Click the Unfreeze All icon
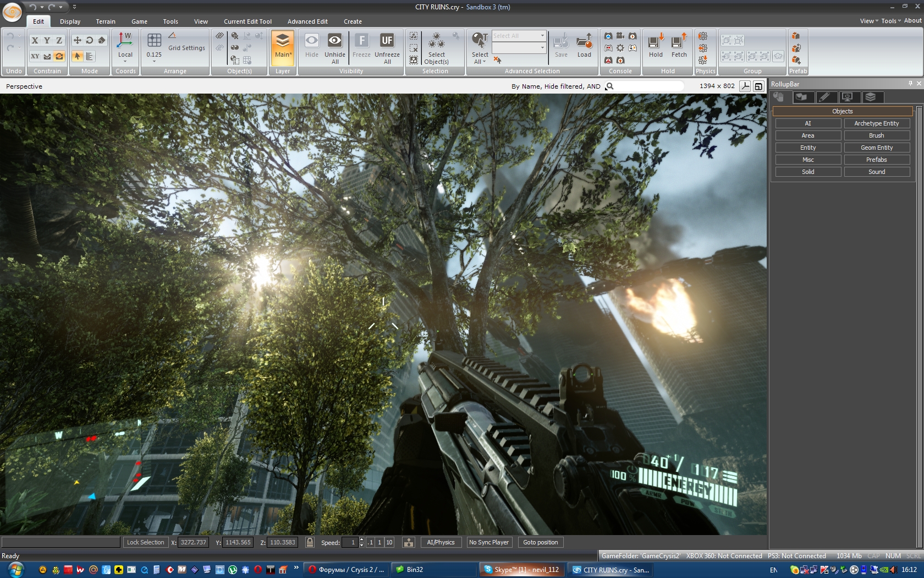 pos(387,41)
